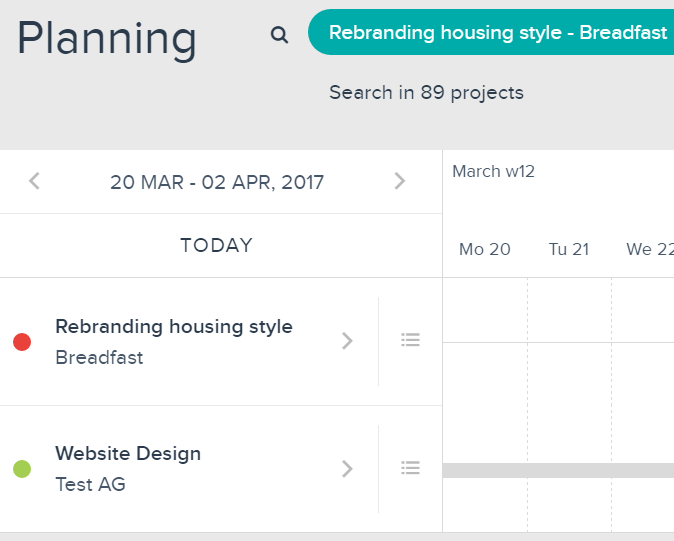Open task list icon for Website Design
Viewport: 674px width, 541px height.
point(411,468)
